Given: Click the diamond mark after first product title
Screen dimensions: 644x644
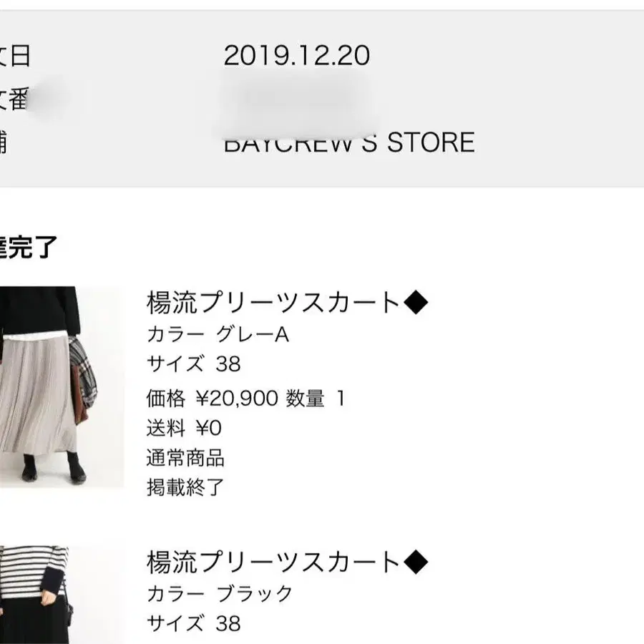Looking at the screenshot, I should (x=416, y=302).
